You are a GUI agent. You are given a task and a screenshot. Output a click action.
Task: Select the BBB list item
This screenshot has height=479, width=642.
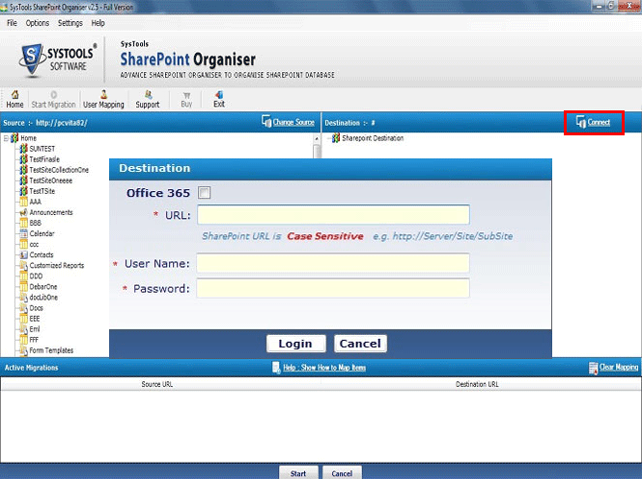tap(35, 223)
